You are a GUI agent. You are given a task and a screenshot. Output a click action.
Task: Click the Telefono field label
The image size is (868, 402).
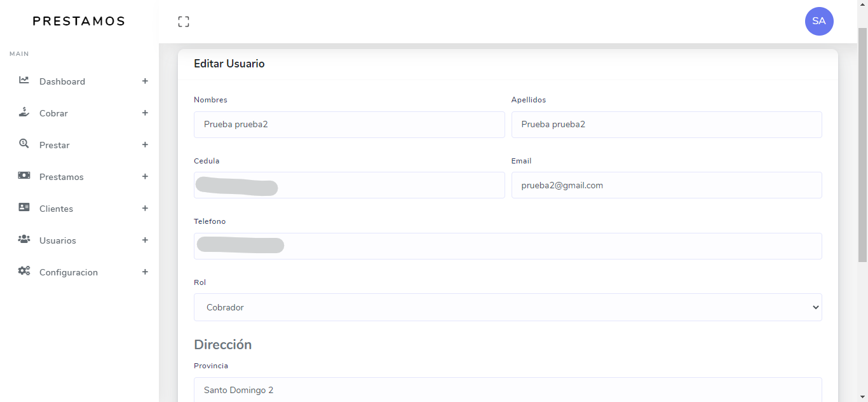pyautogui.click(x=210, y=221)
